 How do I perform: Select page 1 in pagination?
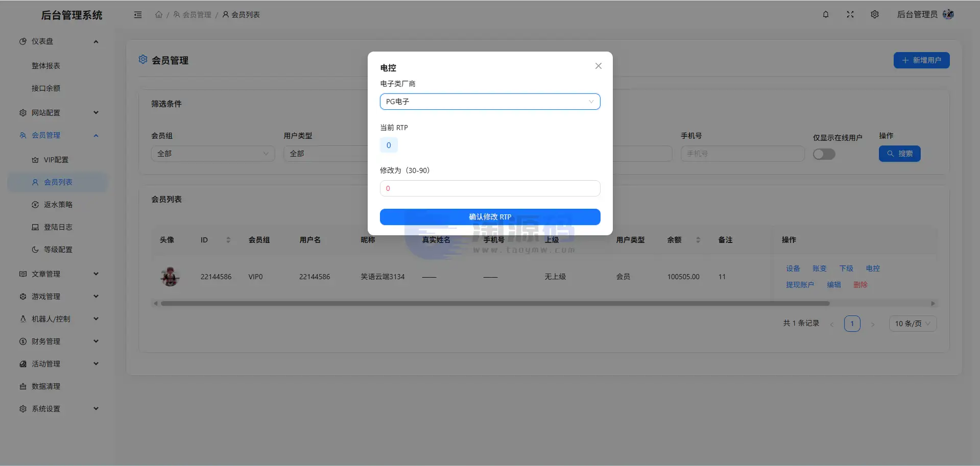coord(852,324)
